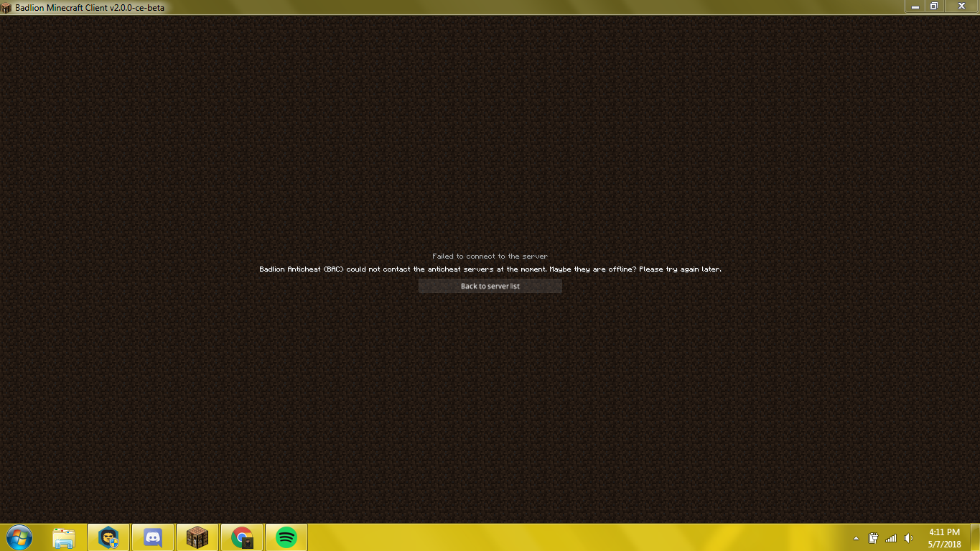This screenshot has width=980, height=551.
Task: Click the 'Failed to connect to the server' text
Action: pyautogui.click(x=490, y=256)
